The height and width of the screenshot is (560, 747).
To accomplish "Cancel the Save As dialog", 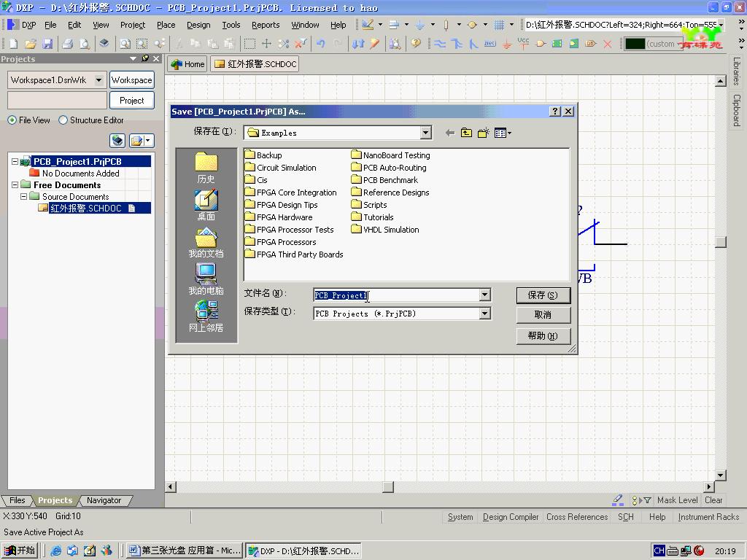I will (543, 315).
